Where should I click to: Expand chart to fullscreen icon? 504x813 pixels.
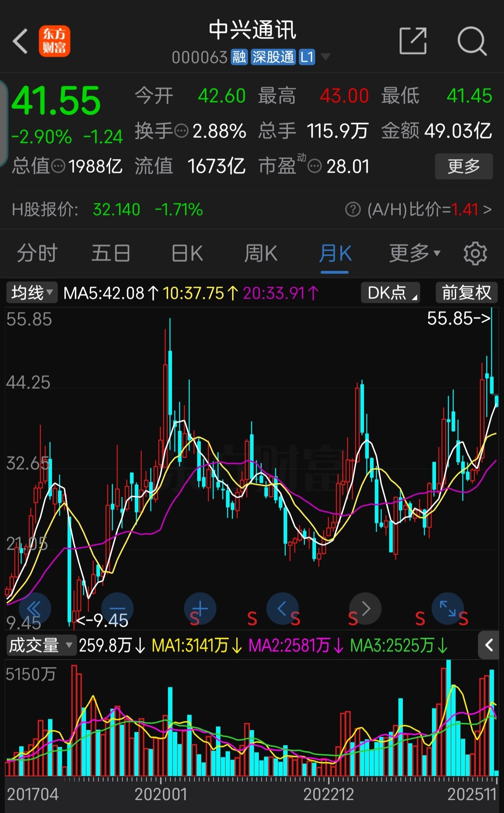[x=448, y=609]
